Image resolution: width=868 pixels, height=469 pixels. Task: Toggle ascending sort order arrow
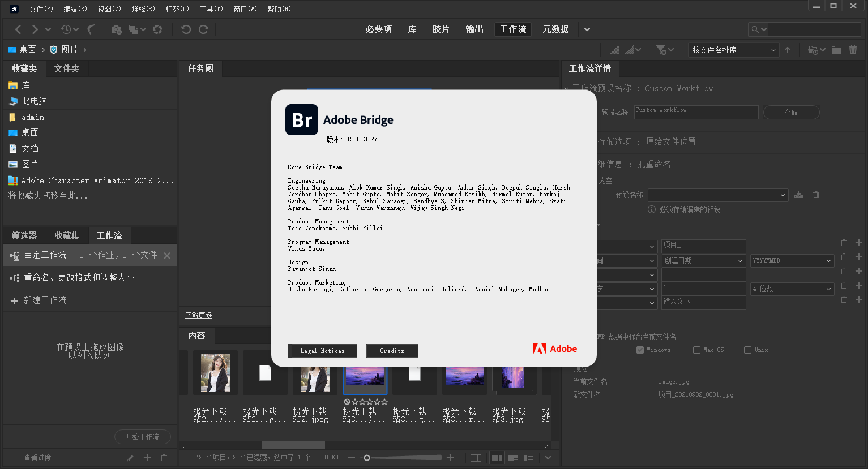[x=788, y=50]
